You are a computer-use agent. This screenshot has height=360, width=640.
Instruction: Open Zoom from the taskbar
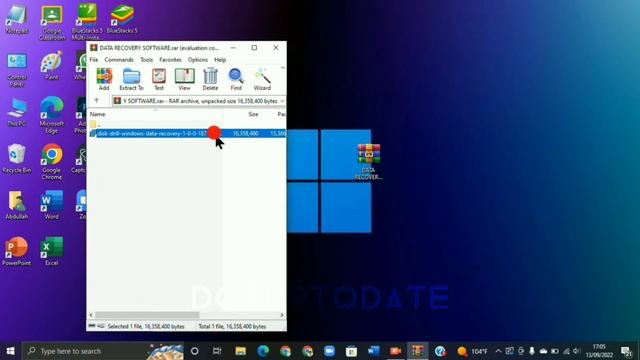pos(329,351)
